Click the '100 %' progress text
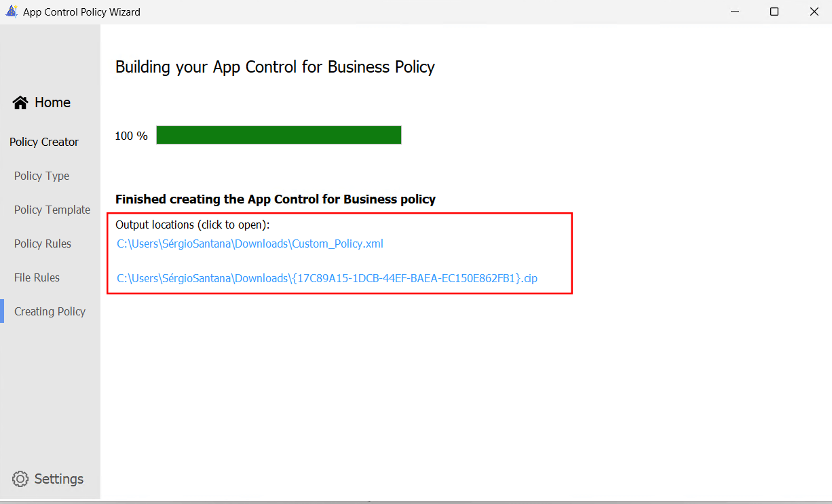The width and height of the screenshot is (832, 504). click(x=131, y=136)
